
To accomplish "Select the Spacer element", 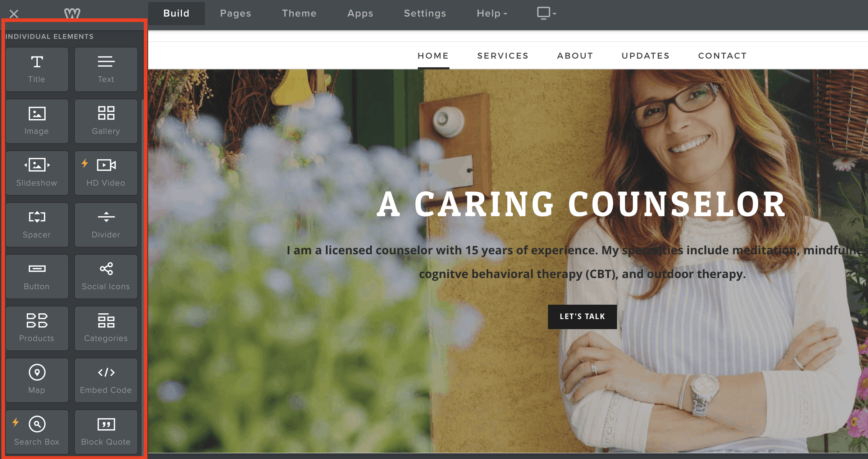I will point(37,225).
